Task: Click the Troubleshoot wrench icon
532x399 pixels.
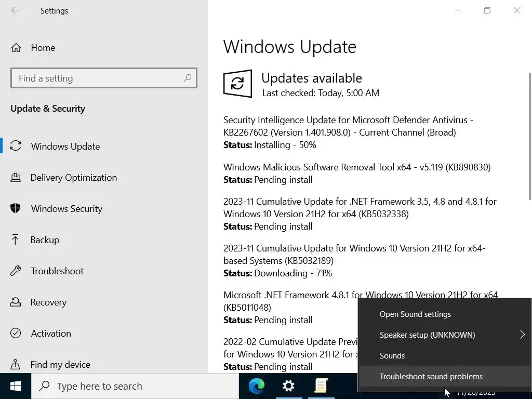Action: 16,271
